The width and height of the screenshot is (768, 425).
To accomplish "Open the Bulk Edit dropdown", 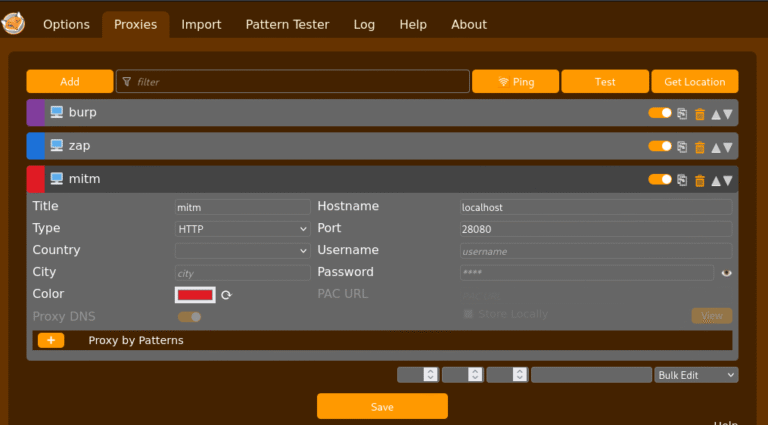I will coord(696,375).
